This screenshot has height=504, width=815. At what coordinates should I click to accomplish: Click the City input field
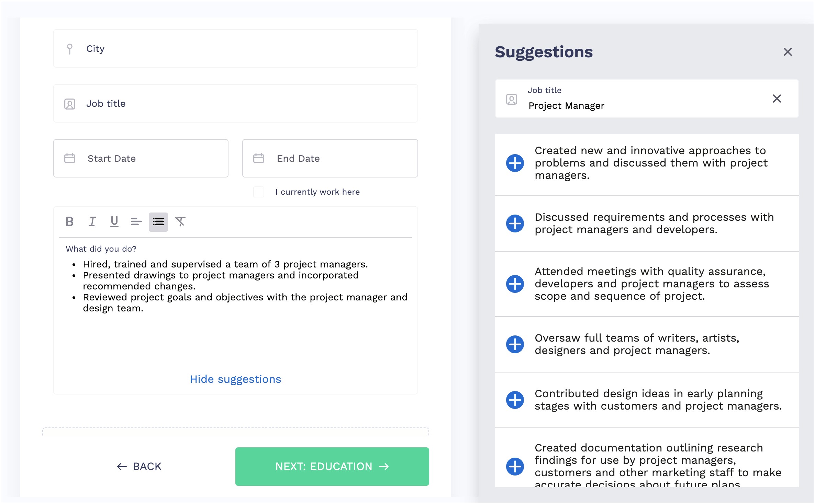(236, 49)
